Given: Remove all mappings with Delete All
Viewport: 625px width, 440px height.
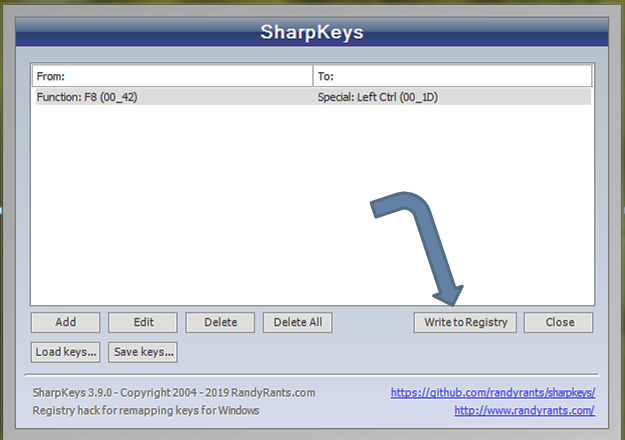Looking at the screenshot, I should tap(297, 322).
